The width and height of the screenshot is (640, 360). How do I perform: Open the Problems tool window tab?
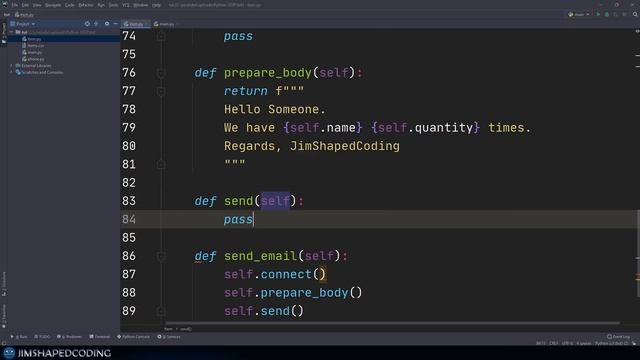[69, 337]
